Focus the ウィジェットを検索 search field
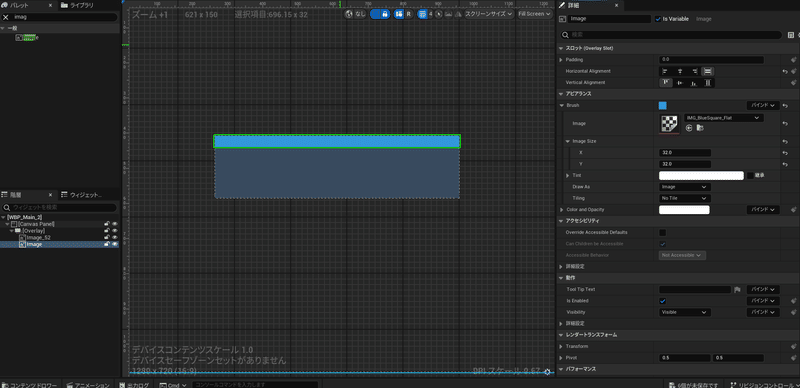 pos(60,207)
